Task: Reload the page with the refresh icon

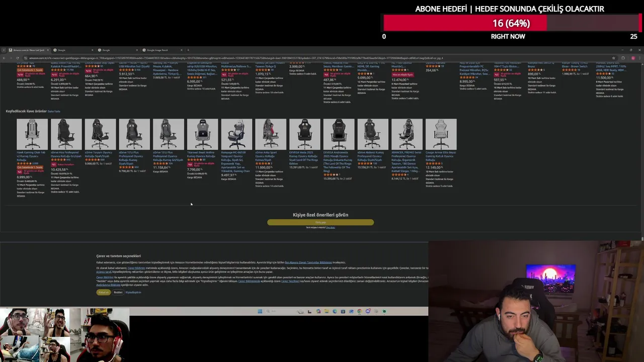Action: pyautogui.click(x=17, y=58)
